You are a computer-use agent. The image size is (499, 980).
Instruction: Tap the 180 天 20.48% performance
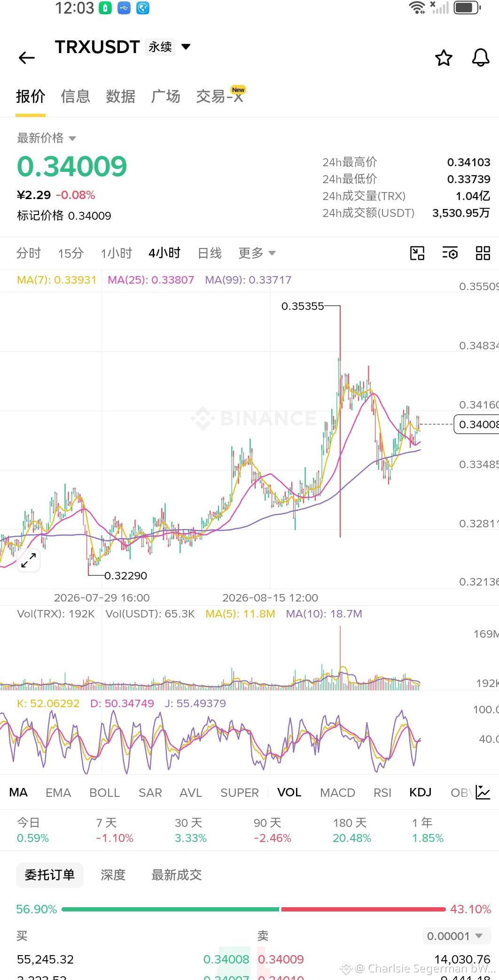click(x=352, y=830)
